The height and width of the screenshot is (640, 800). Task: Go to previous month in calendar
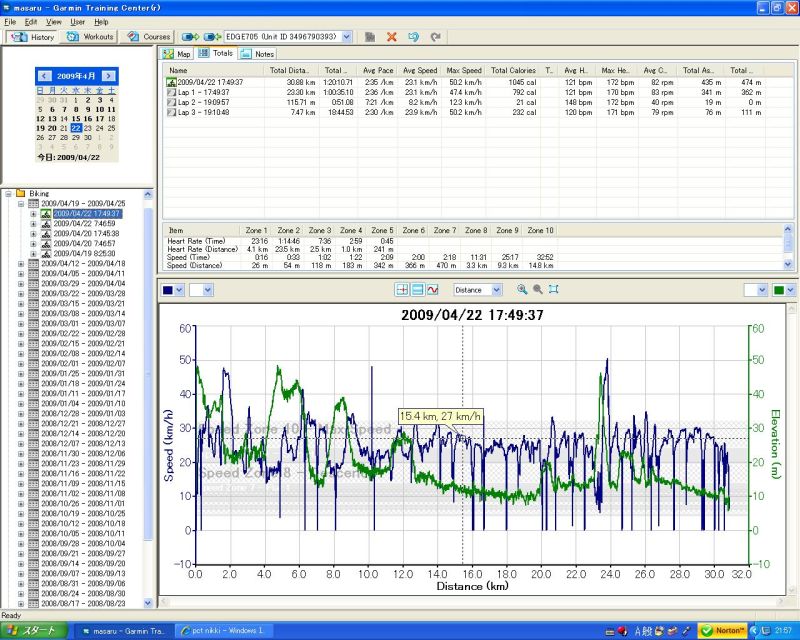[x=44, y=76]
